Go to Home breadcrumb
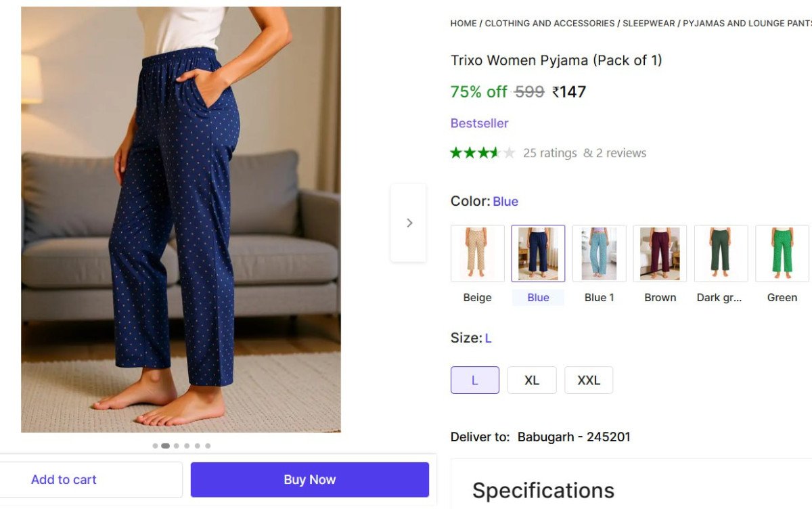The height and width of the screenshot is (509, 812). [464, 23]
